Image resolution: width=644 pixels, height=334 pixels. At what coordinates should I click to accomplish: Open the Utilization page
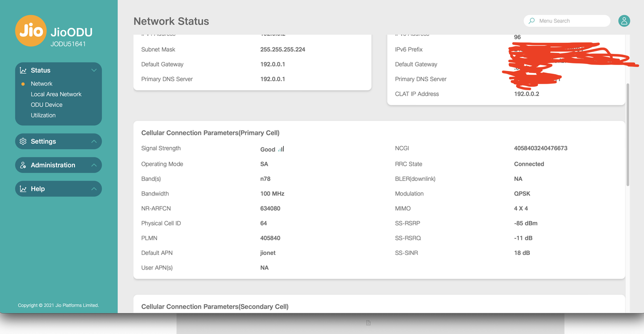(43, 115)
